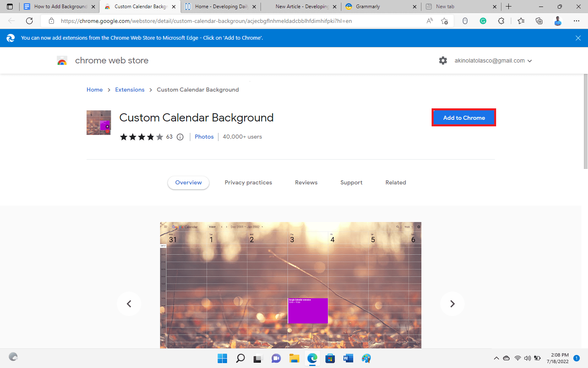The width and height of the screenshot is (588, 368).
Task: Switch to Home - Developing Daily tab
Action: pyautogui.click(x=221, y=7)
